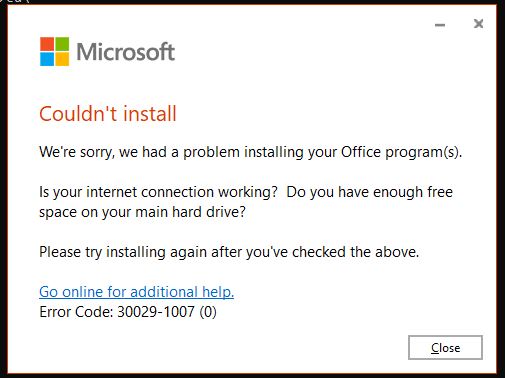The image size is (505, 378).
Task: Click the green square in Microsoft logo
Action: [x=62, y=44]
